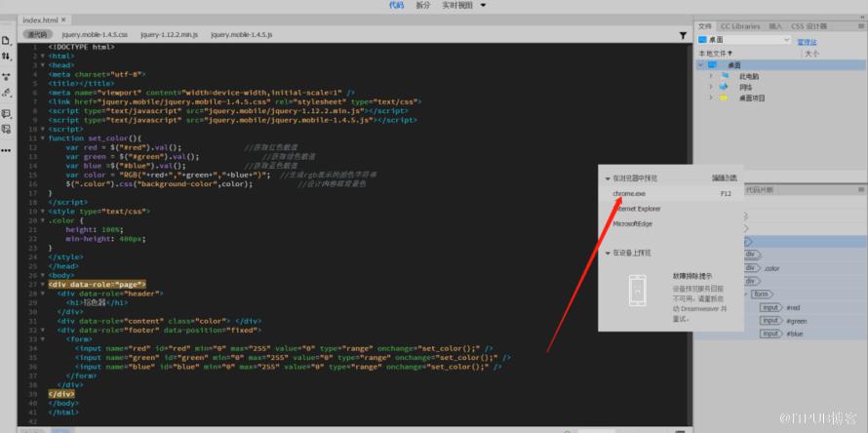Expand the 此电脑 tree node
This screenshot has width=868, height=433.
click(711, 76)
